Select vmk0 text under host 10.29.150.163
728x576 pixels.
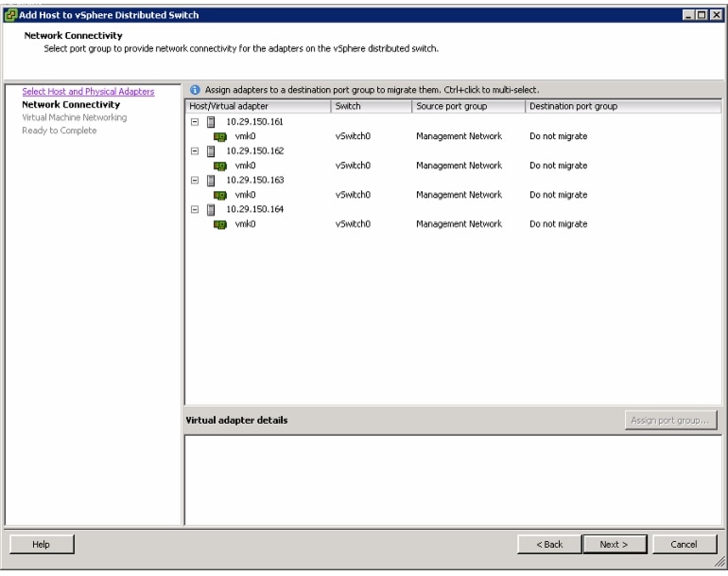point(245,195)
